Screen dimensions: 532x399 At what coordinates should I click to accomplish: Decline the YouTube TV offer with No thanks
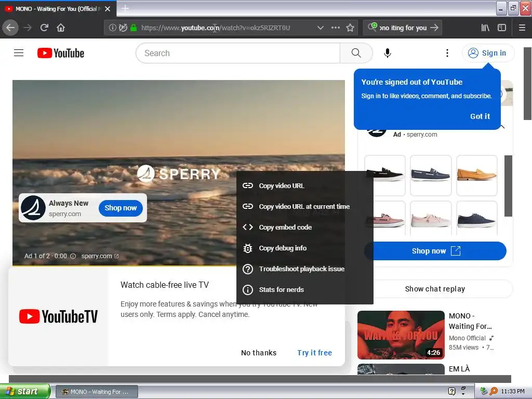(259, 353)
